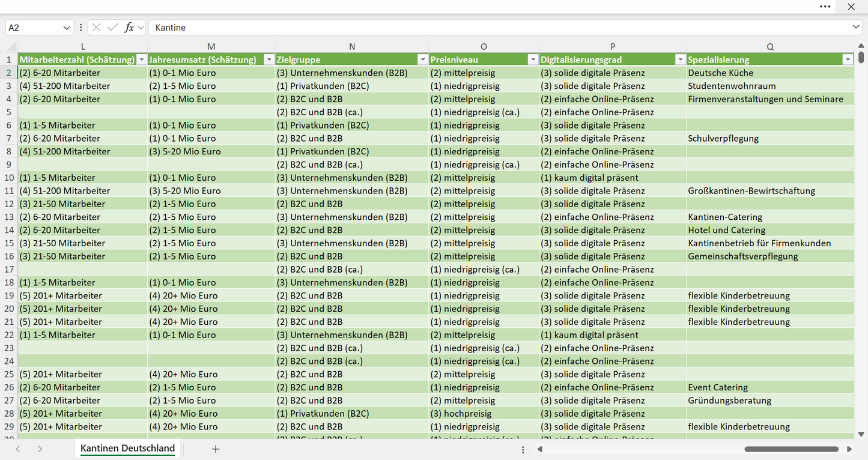
Task: Open the Spezialisierung filter dropdown
Action: pyautogui.click(x=848, y=59)
